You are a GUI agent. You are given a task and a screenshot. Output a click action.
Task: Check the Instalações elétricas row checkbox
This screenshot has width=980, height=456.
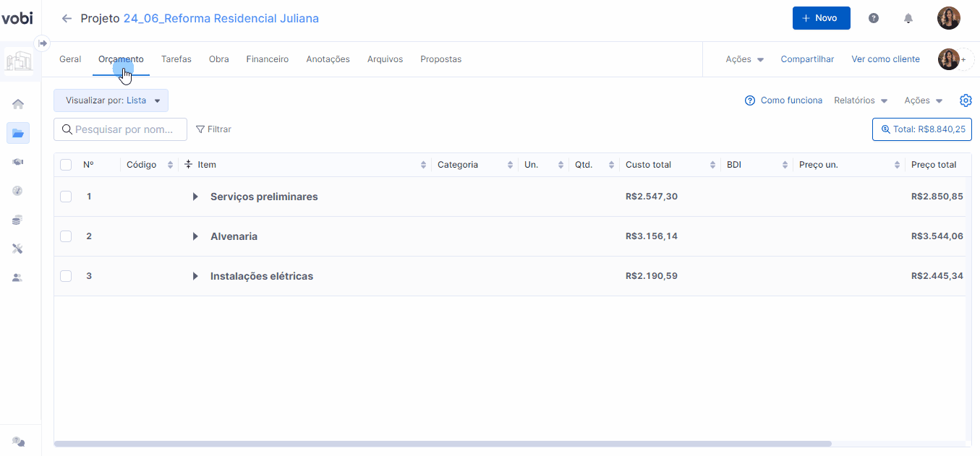tap(66, 276)
